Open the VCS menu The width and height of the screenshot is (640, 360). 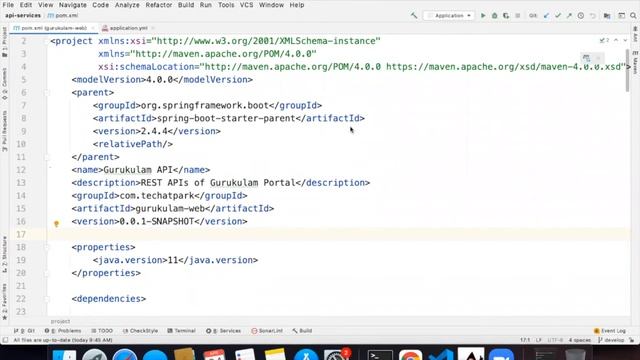click(x=247, y=5)
